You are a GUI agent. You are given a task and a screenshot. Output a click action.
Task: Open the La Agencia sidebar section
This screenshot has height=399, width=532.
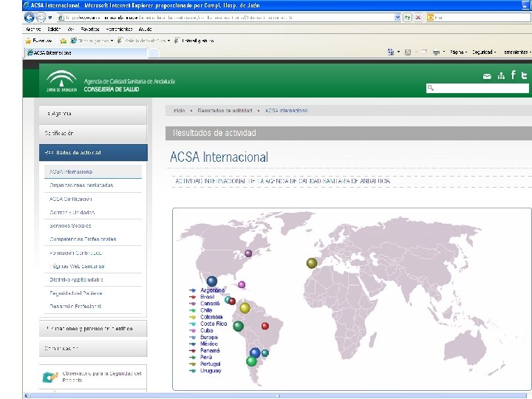tap(93, 114)
